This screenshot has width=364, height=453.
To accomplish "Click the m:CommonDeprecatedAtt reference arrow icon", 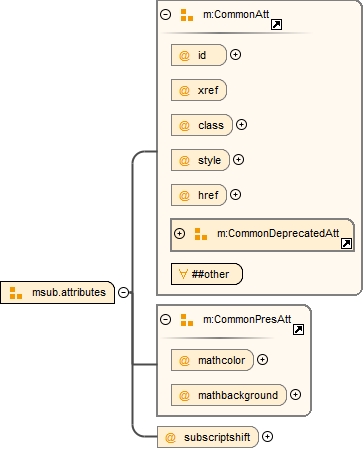I will coord(346,244).
